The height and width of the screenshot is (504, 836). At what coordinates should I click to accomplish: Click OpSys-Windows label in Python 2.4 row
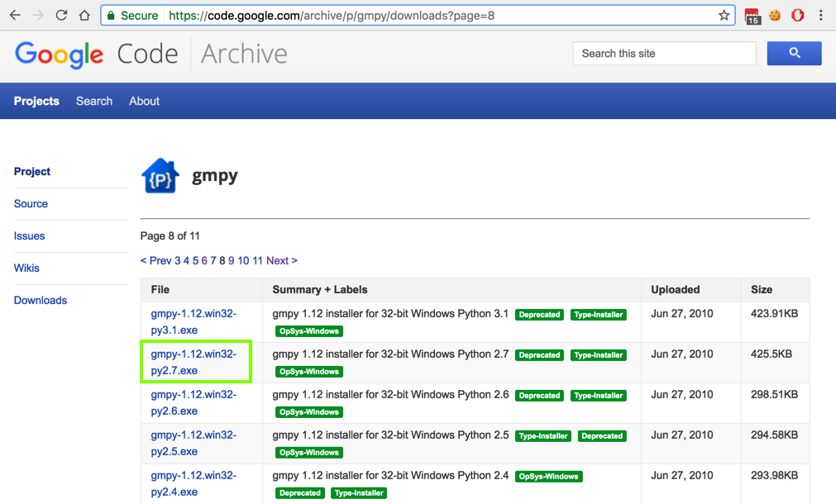pos(548,477)
